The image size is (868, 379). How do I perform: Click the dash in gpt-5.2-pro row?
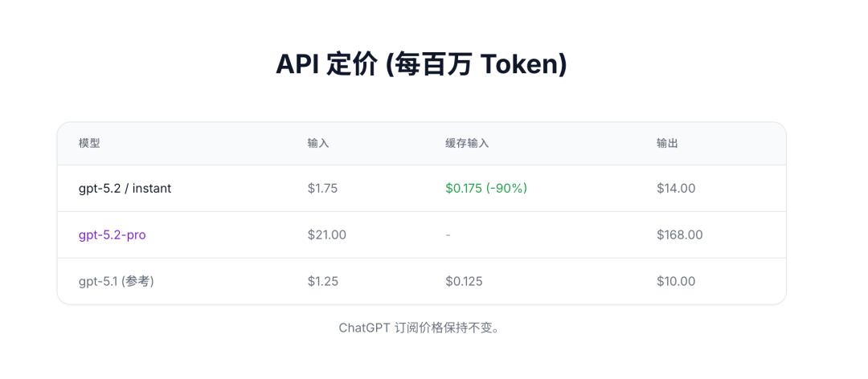(x=448, y=235)
